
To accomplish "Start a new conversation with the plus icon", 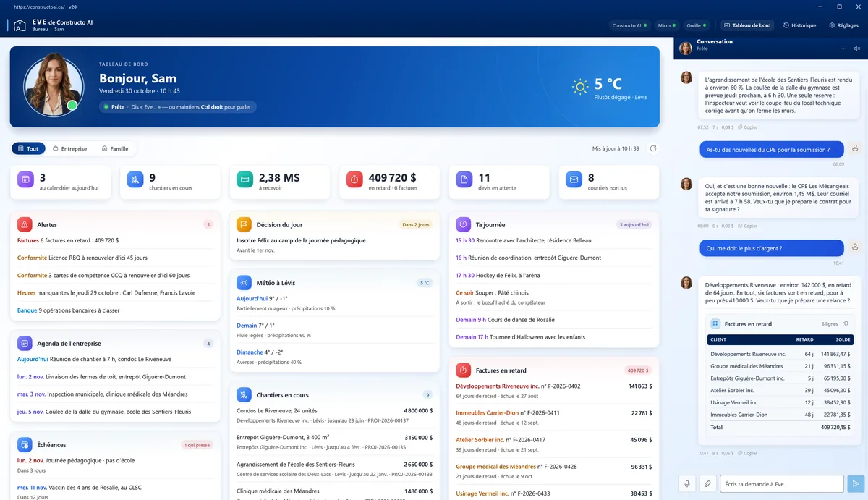I will pos(843,48).
